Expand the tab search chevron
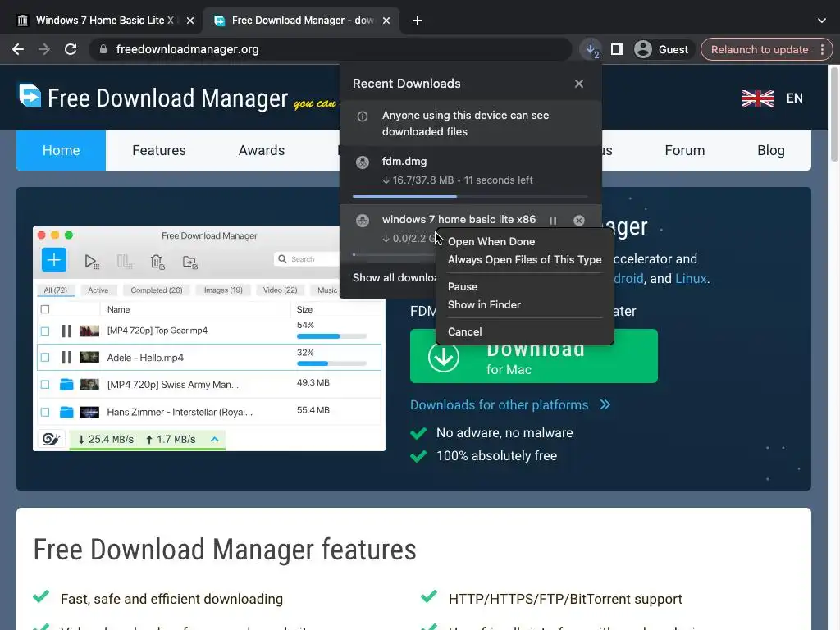This screenshot has width=840, height=630. click(x=822, y=21)
